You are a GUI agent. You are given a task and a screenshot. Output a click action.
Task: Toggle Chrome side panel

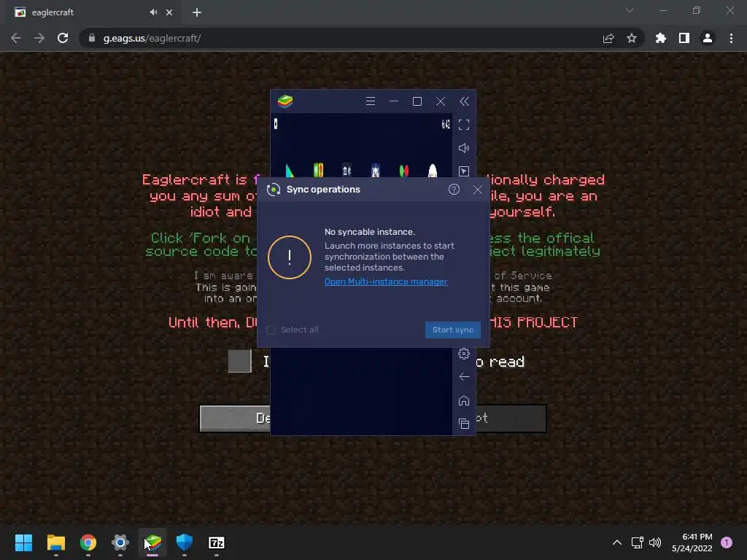(x=684, y=38)
